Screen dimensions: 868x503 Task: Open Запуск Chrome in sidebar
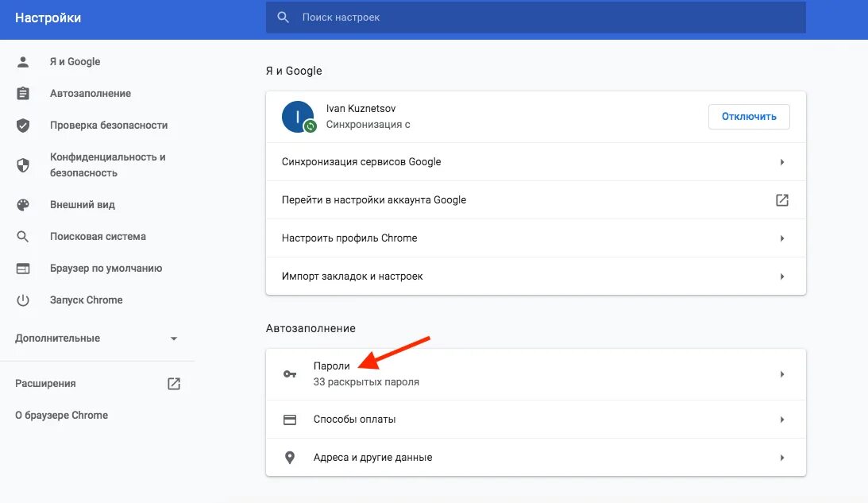(87, 300)
